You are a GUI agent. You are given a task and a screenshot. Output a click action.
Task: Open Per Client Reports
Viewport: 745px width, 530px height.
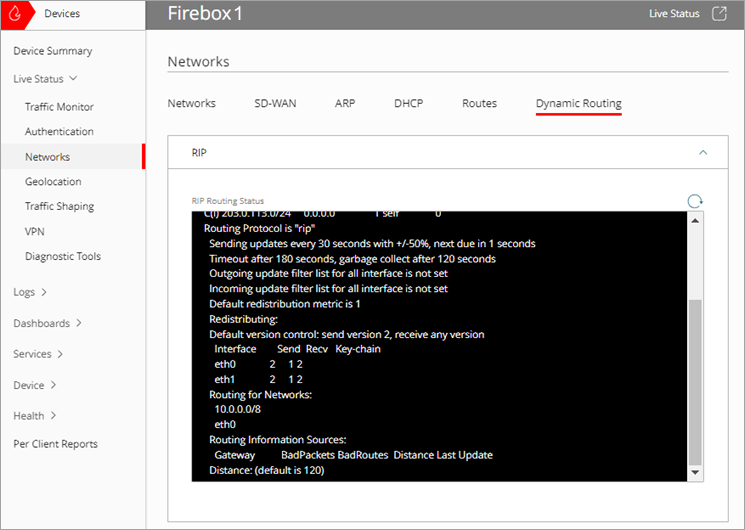(x=55, y=444)
